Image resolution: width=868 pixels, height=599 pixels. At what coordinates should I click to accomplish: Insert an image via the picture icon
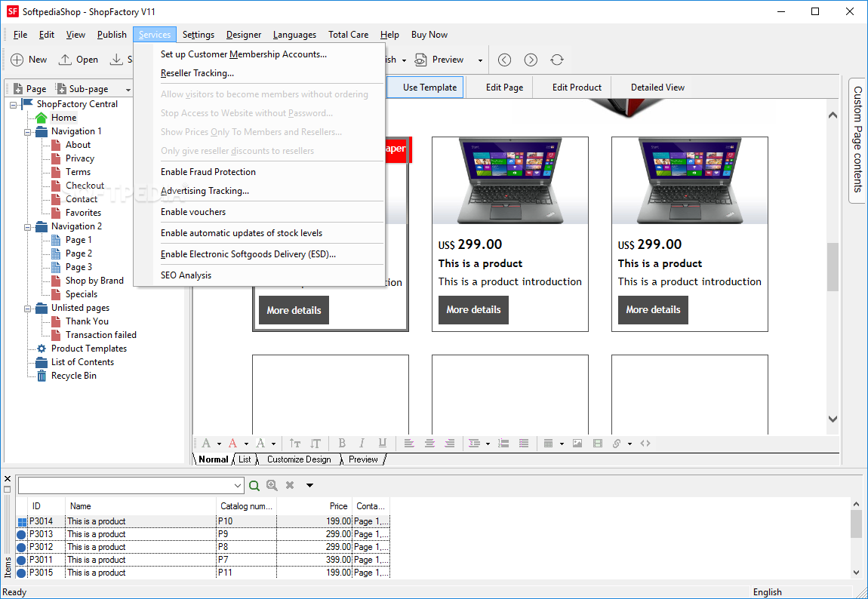coord(577,443)
